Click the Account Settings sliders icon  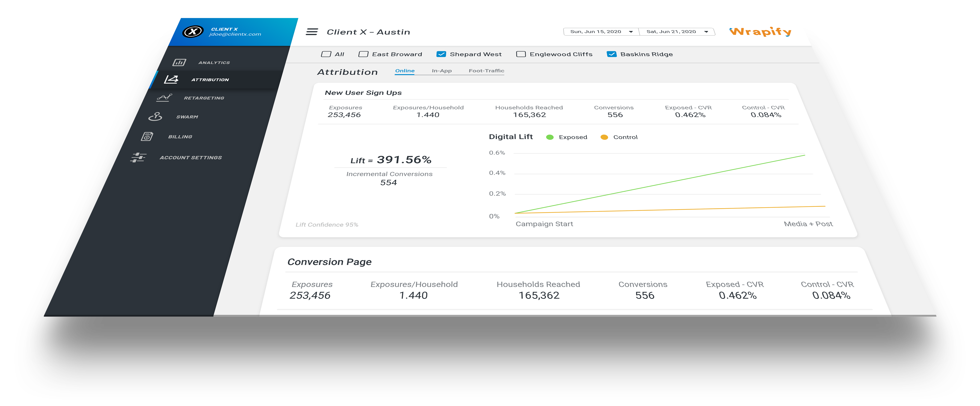(x=138, y=157)
